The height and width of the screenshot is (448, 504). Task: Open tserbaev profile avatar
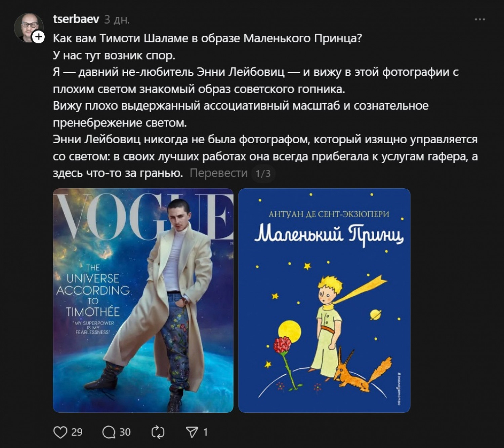pos(29,28)
